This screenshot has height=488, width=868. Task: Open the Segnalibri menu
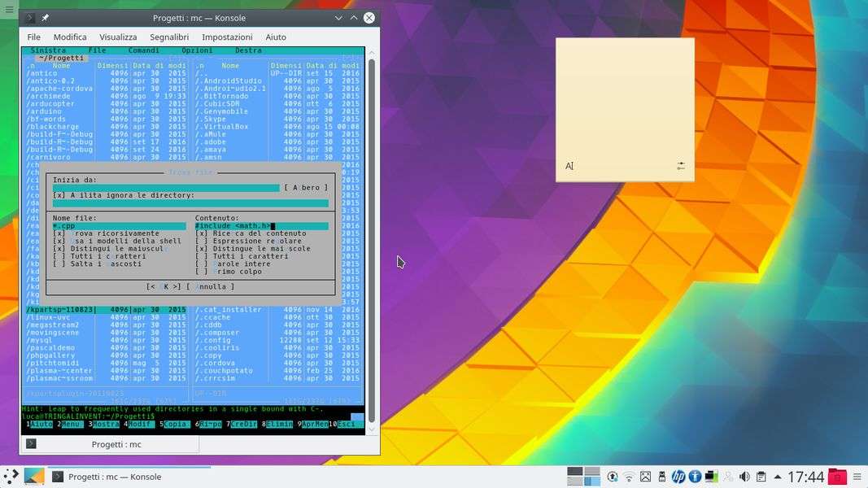point(169,37)
